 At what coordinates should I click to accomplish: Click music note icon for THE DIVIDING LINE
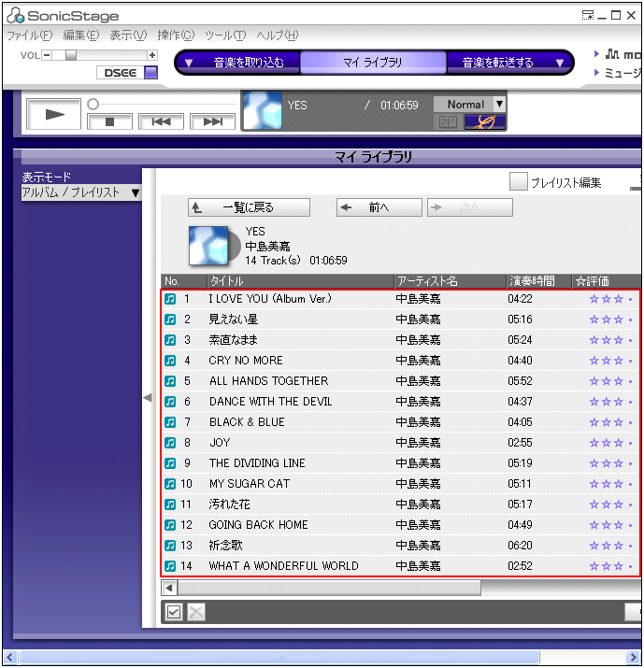click(x=170, y=463)
